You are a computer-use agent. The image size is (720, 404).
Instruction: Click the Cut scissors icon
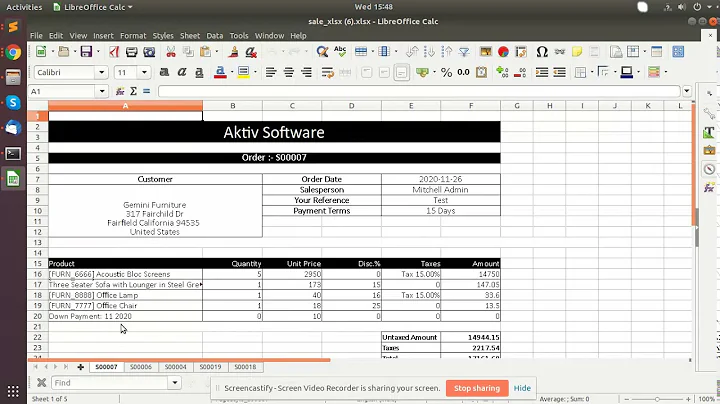[x=171, y=51]
